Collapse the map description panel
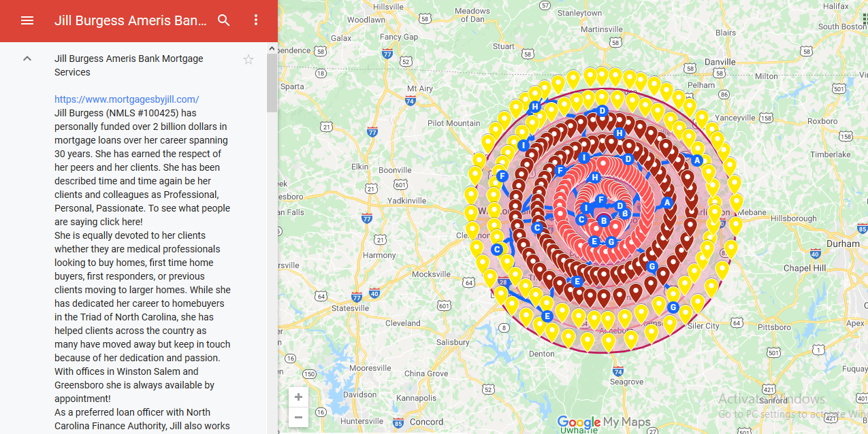 point(27,59)
